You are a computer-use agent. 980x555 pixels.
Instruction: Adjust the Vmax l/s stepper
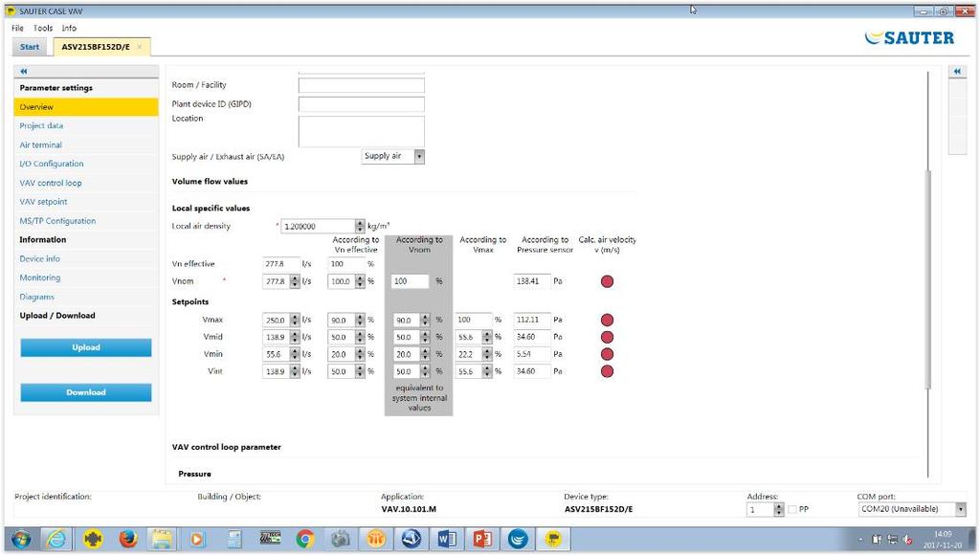(x=295, y=320)
